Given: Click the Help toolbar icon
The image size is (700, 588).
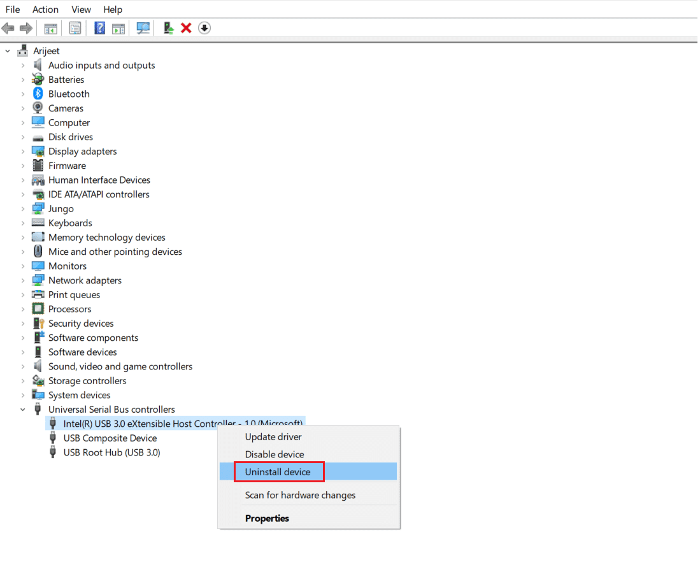Looking at the screenshot, I should pyautogui.click(x=99, y=27).
